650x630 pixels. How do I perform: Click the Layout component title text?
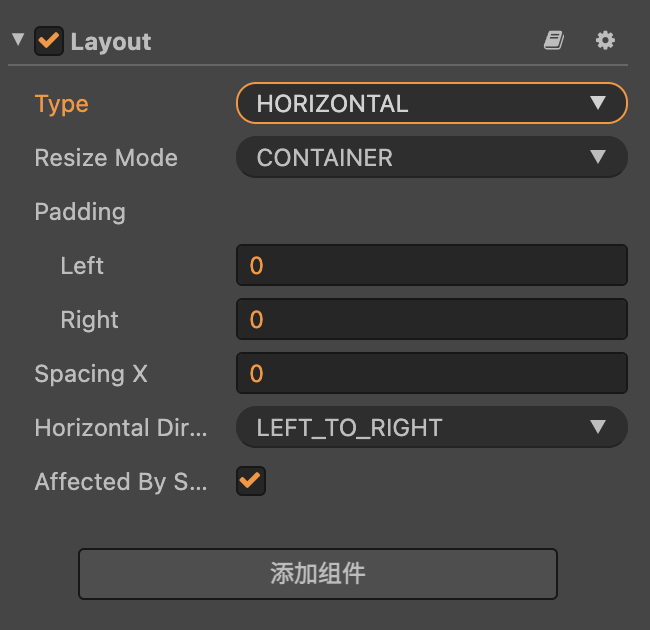(x=111, y=42)
